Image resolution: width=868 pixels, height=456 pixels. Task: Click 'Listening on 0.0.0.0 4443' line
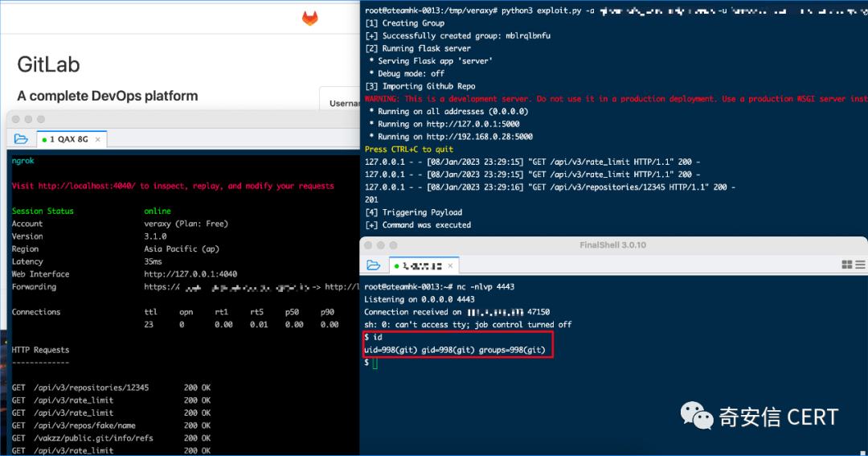pyautogui.click(x=420, y=300)
